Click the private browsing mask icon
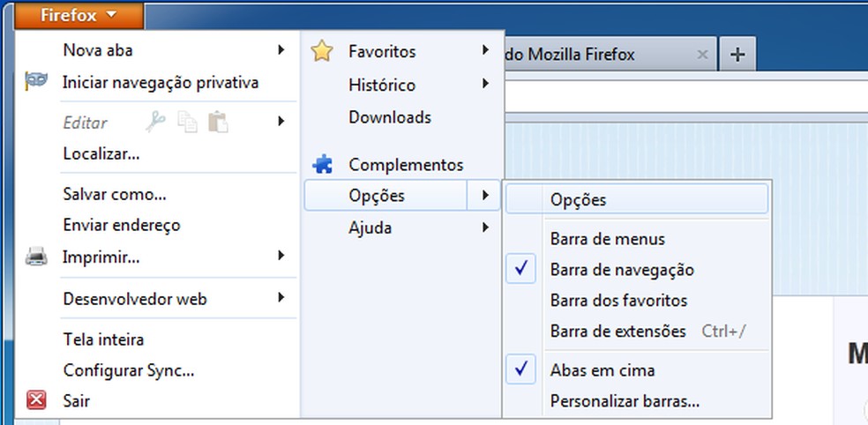The width and height of the screenshot is (868, 425). click(x=36, y=82)
